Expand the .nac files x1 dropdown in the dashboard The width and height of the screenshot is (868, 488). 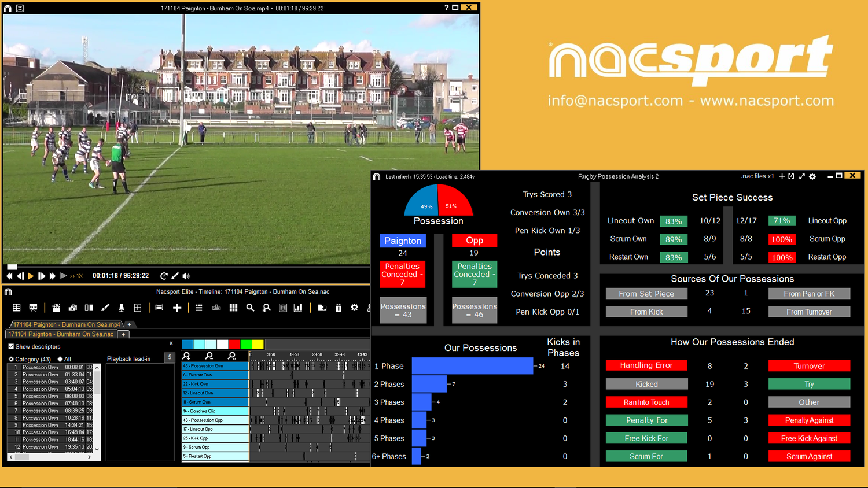[x=758, y=176]
